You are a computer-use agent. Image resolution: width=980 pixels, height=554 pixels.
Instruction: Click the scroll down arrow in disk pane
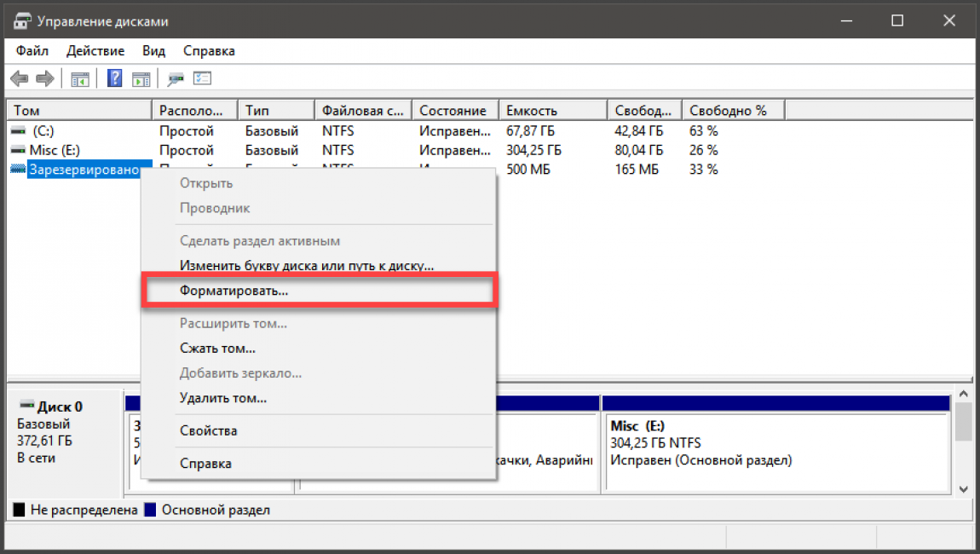963,488
